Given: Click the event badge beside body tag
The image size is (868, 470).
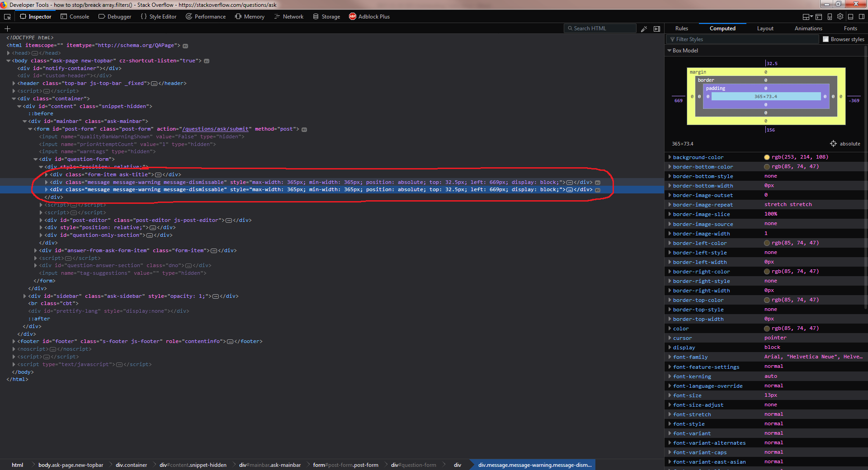Looking at the screenshot, I should [207, 61].
